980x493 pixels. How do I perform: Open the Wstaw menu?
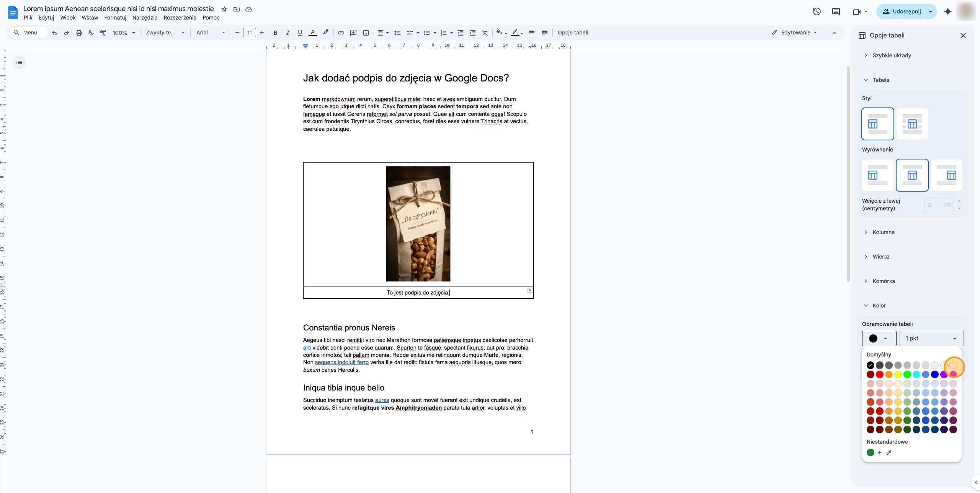[x=90, y=18]
